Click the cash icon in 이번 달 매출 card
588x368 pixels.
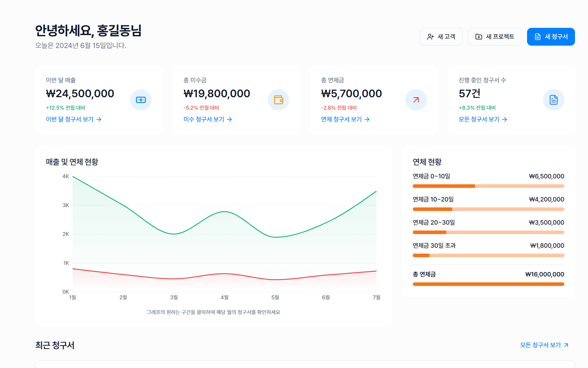[x=141, y=100]
